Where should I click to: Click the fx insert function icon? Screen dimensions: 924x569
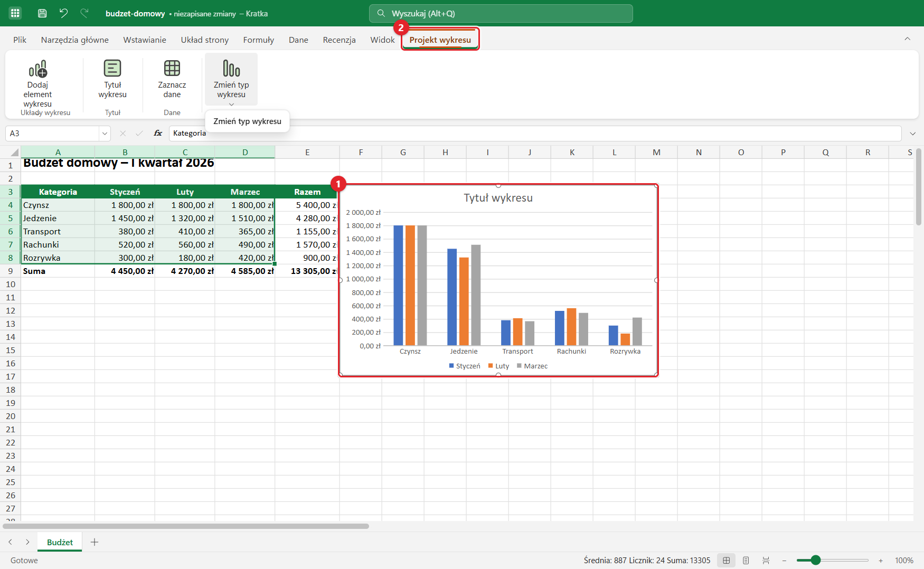coord(158,134)
